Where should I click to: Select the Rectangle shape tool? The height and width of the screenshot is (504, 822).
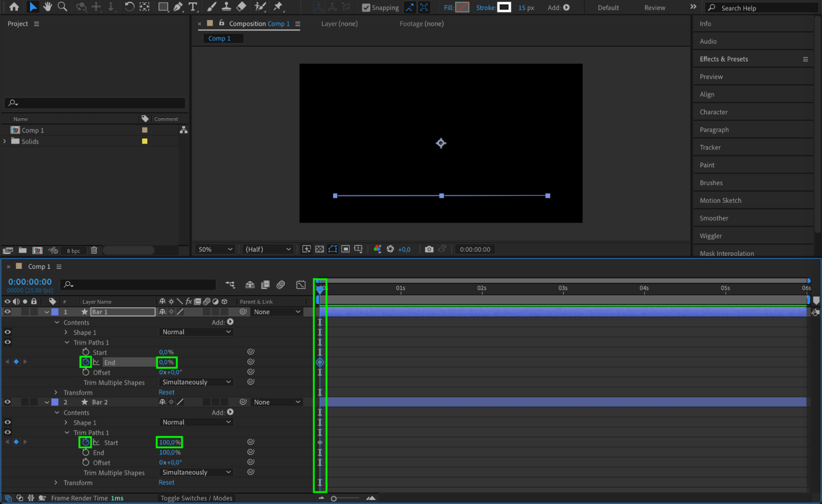[x=163, y=7]
